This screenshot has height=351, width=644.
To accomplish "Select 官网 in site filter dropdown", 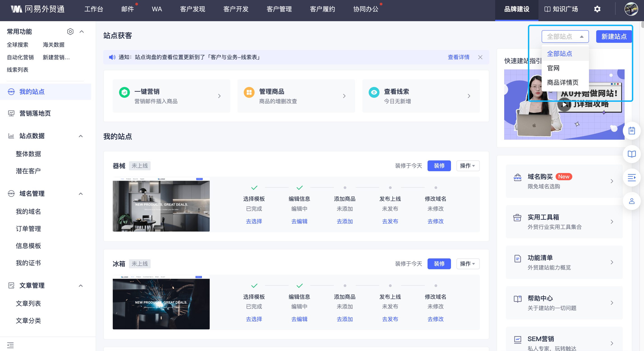I will [553, 68].
